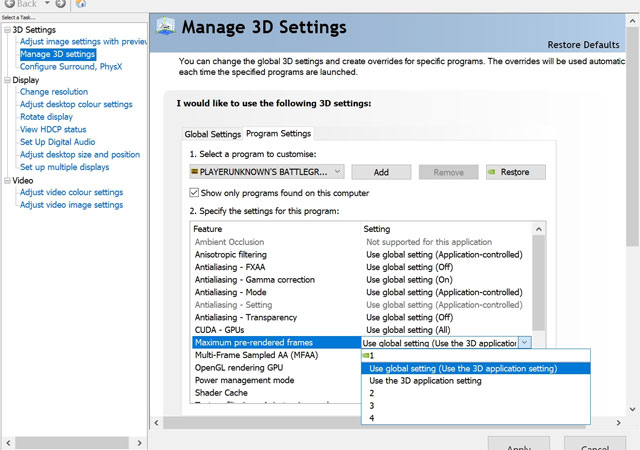Click the Back arrow icon
Image resolution: width=640 pixels, height=450 pixels.
pyautogui.click(x=9, y=5)
